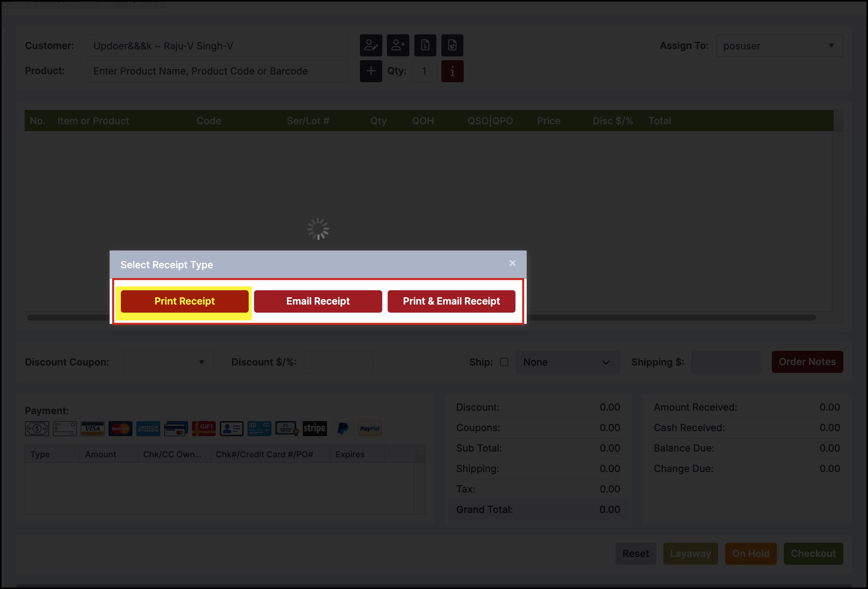
Task: Click the Chk#/Credit Card #/PO# header
Action: pyautogui.click(x=264, y=454)
